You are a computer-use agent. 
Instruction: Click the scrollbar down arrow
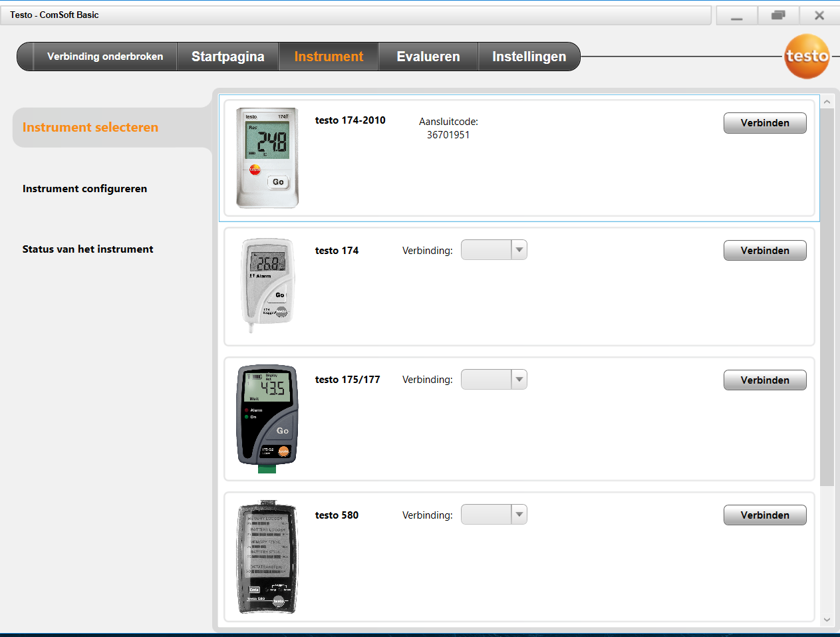click(x=827, y=620)
